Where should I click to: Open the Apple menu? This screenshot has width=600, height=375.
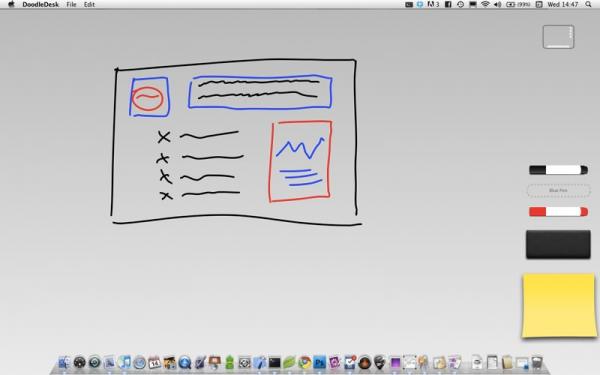tap(11, 5)
